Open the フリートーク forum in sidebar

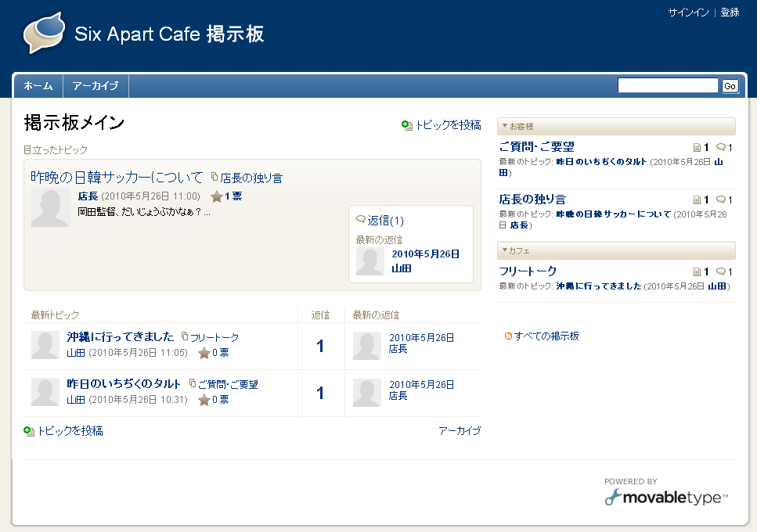pyautogui.click(x=528, y=271)
